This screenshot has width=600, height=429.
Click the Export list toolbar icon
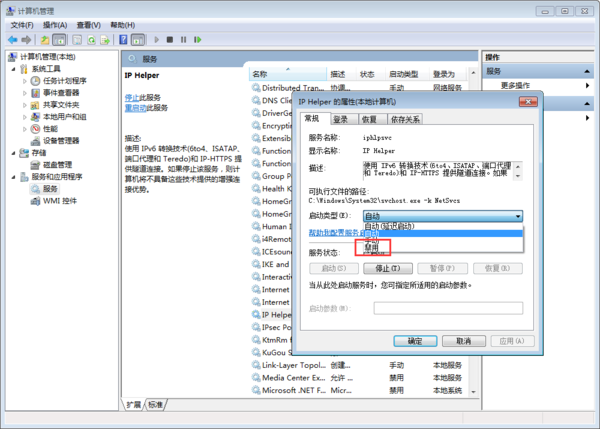tap(105, 39)
